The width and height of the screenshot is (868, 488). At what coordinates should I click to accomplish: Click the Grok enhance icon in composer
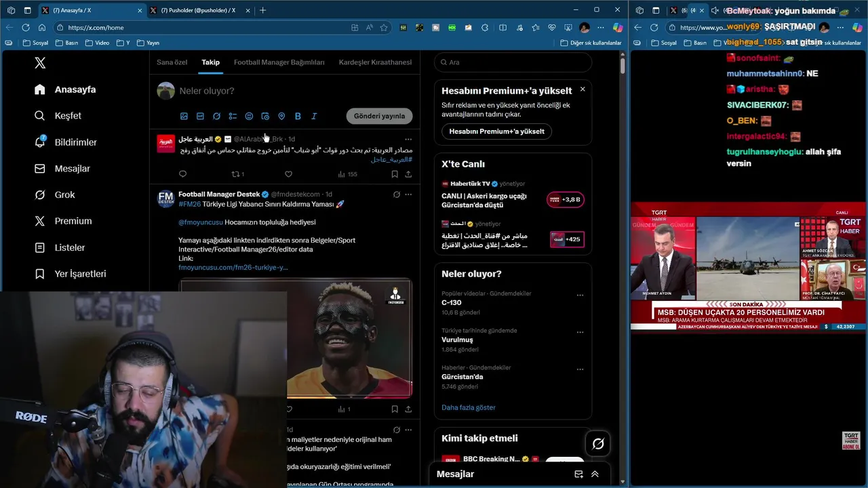216,117
